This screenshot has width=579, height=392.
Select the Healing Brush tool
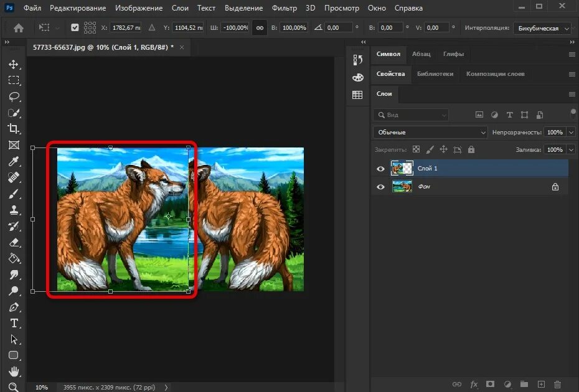pyautogui.click(x=14, y=177)
